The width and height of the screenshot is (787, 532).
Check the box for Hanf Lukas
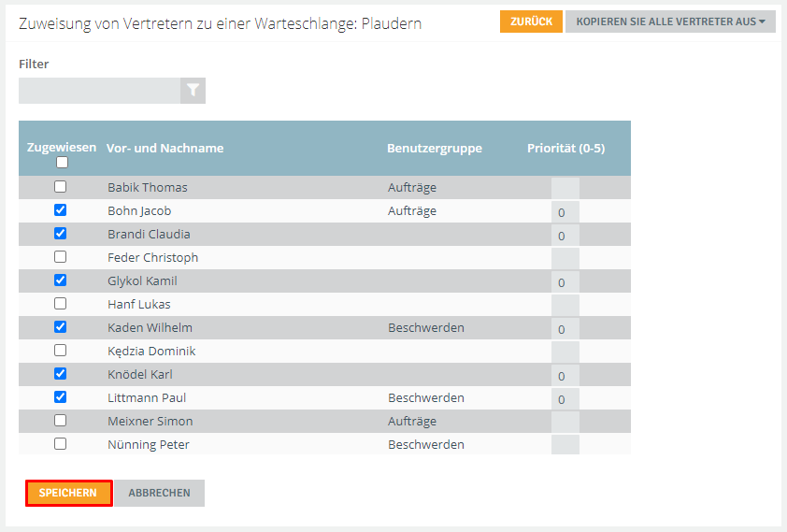[x=60, y=303]
